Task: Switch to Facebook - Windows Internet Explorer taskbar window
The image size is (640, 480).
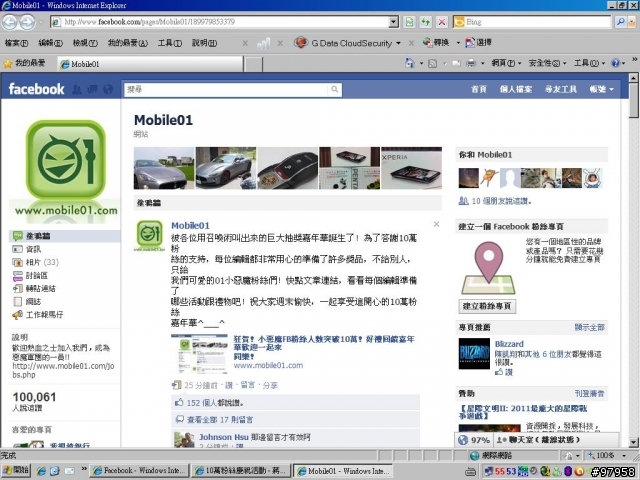Action: tap(140, 471)
